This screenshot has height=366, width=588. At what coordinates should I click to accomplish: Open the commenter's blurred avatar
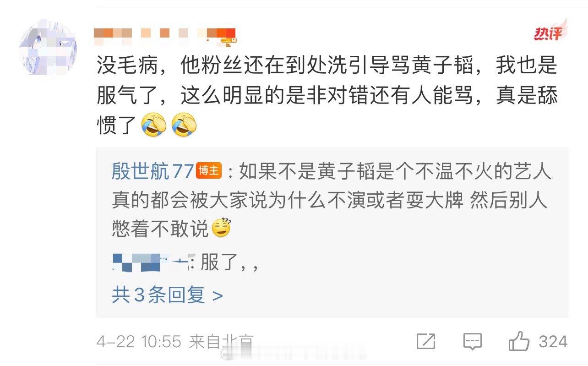pyautogui.click(x=47, y=48)
